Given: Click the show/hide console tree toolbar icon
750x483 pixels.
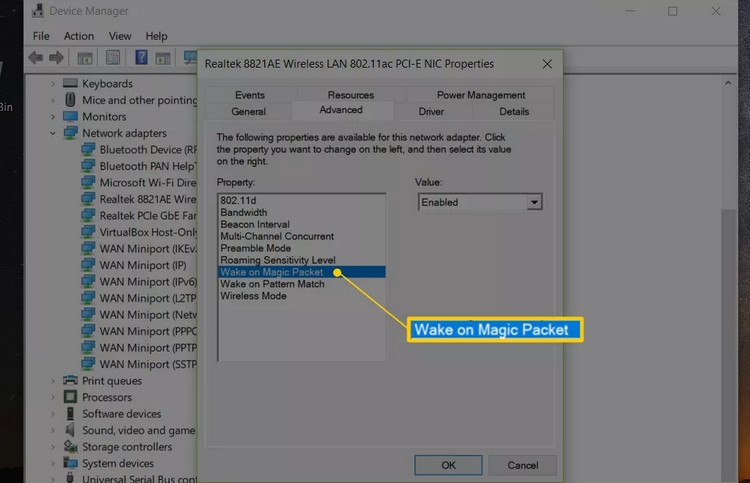Looking at the screenshot, I should pyautogui.click(x=85, y=58).
